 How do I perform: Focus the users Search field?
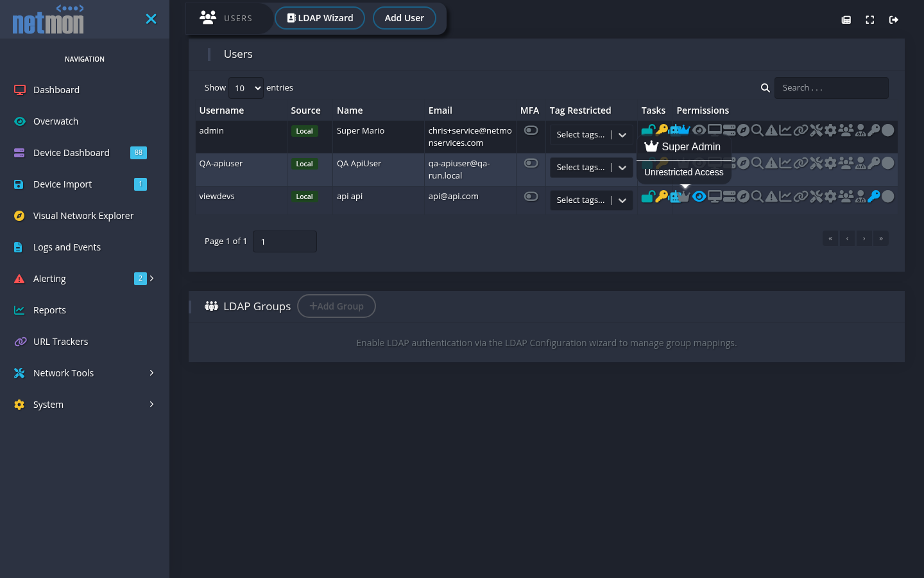(832, 88)
